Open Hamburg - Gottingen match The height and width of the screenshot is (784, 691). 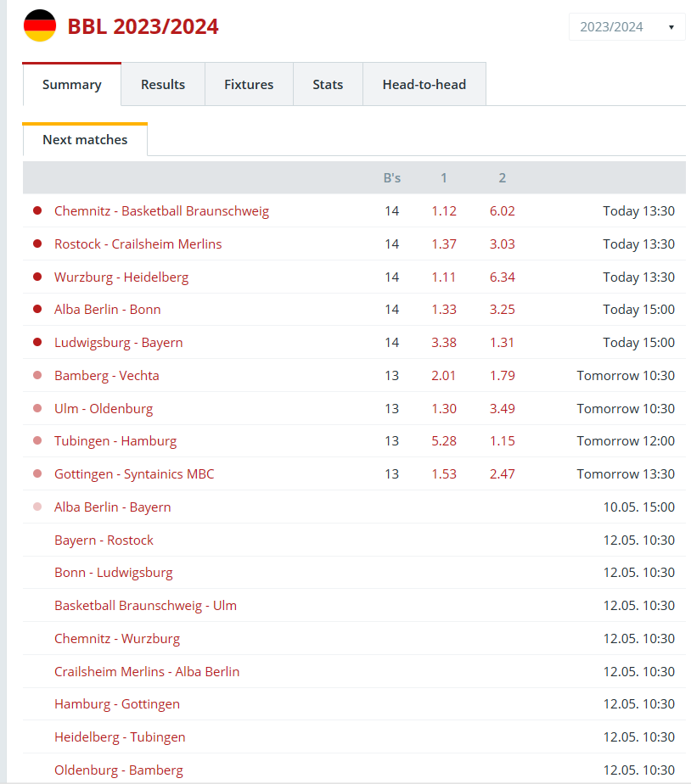pyautogui.click(x=117, y=704)
